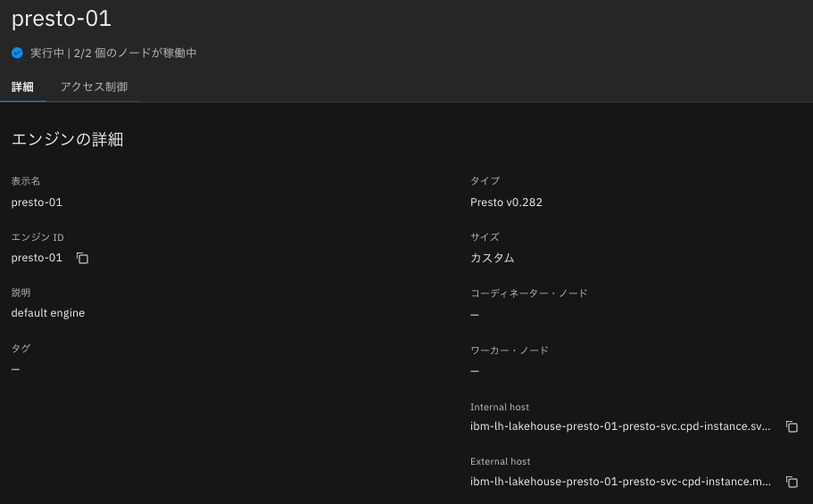This screenshot has height=504, width=813.
Task: Click the 説明 label
Action: 21,293
